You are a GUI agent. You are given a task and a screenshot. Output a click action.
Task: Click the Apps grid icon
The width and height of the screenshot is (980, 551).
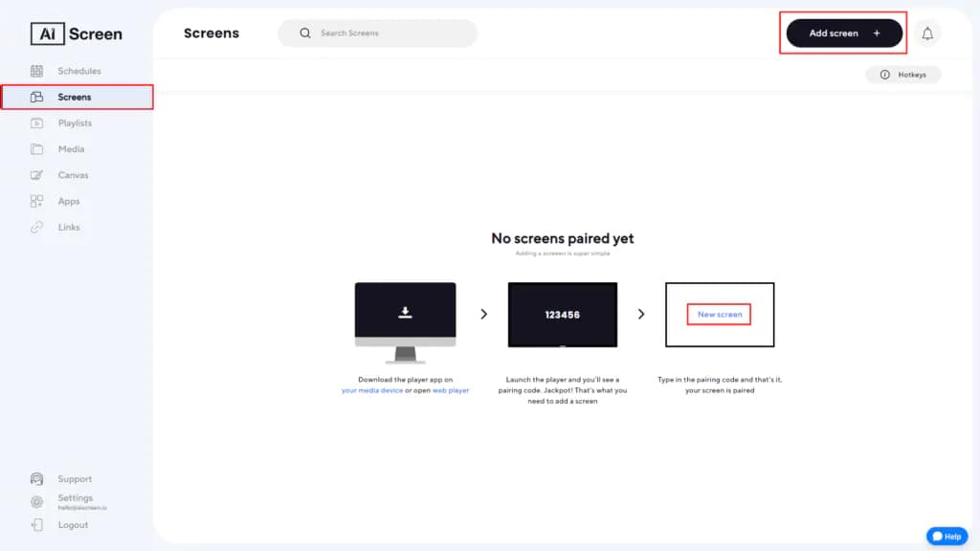point(36,201)
